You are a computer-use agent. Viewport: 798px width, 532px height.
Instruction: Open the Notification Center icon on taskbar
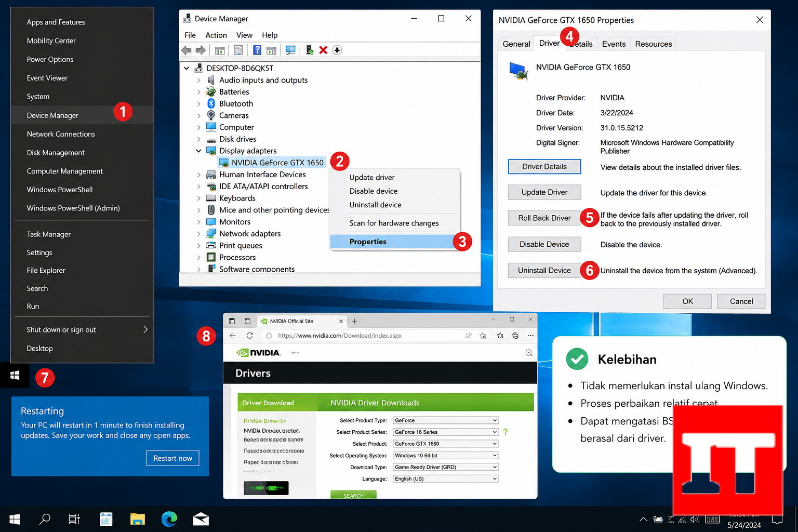[x=777, y=519]
